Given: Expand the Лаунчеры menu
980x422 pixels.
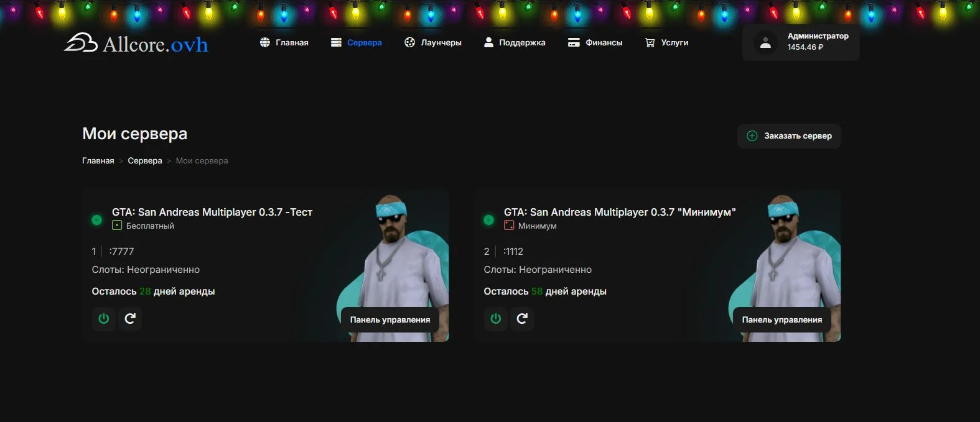Looking at the screenshot, I should 433,43.
